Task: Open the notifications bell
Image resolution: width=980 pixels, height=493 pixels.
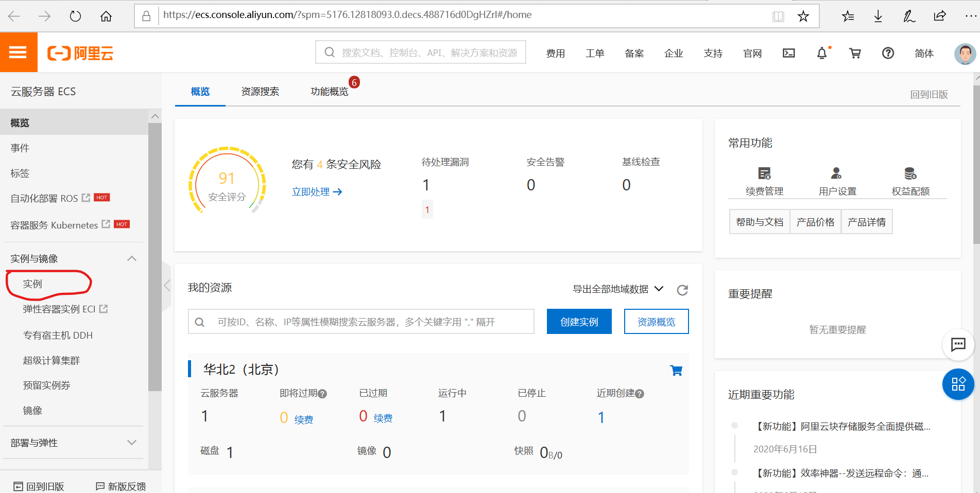Action: point(822,53)
